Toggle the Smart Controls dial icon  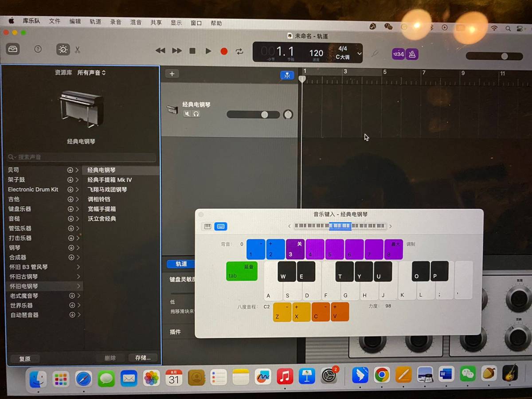tap(63, 50)
